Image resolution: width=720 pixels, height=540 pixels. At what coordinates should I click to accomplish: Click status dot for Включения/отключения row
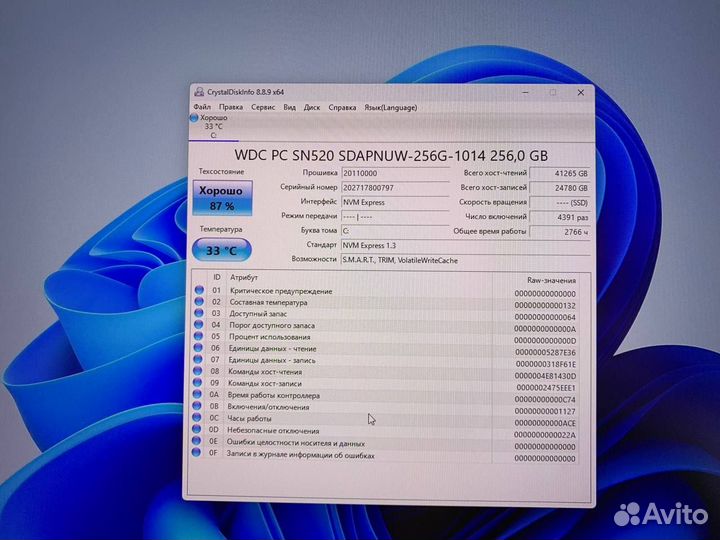[197, 406]
